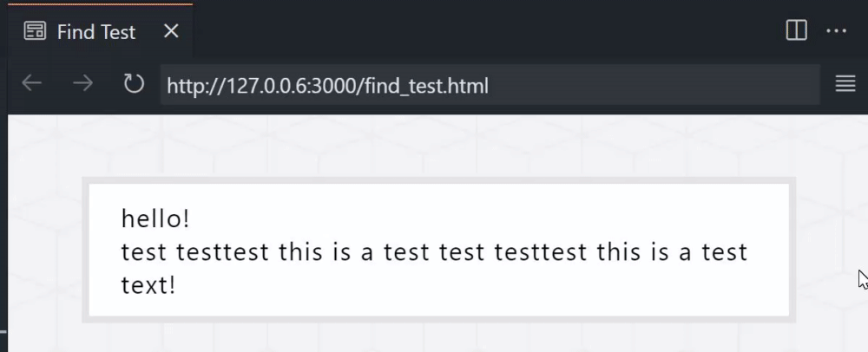Select the Find Test tab title

click(x=96, y=32)
